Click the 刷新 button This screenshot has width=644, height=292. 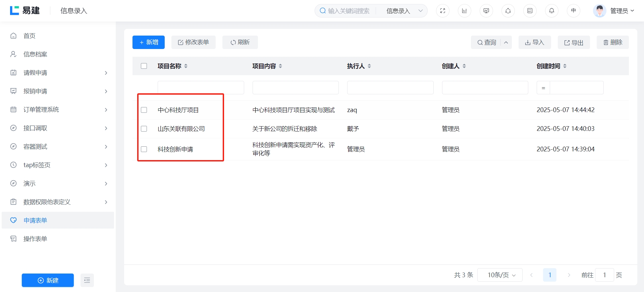click(x=240, y=42)
